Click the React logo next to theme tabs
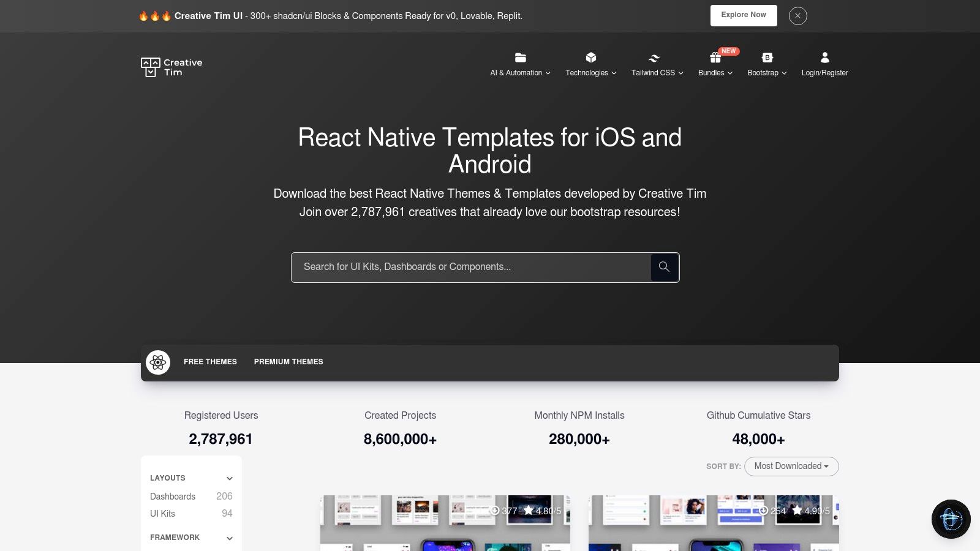The image size is (980, 551). click(x=159, y=362)
